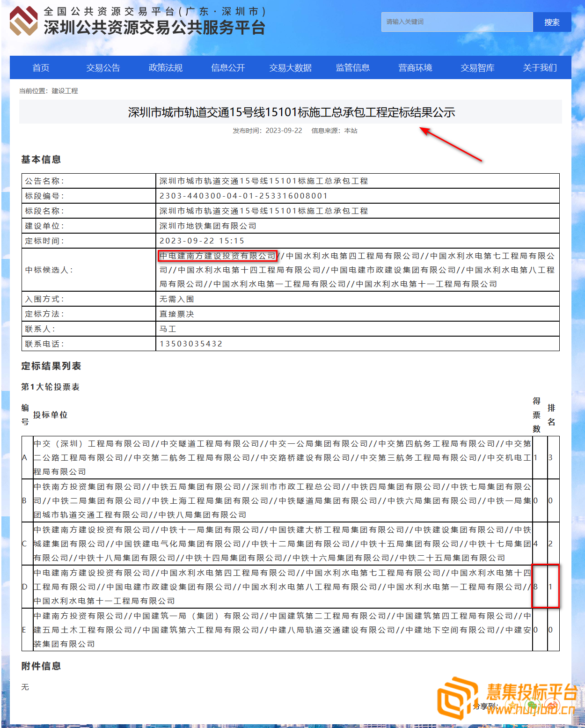Select 深圳市地铁集团有限公司 in 建设单位 row
585x728 pixels.
click(x=208, y=226)
